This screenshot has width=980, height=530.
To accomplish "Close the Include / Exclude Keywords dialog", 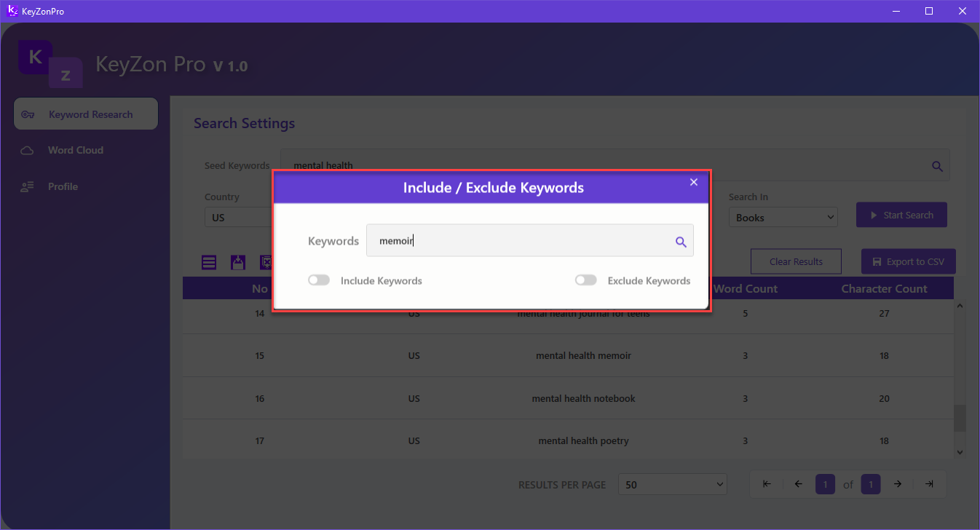I will [693, 182].
